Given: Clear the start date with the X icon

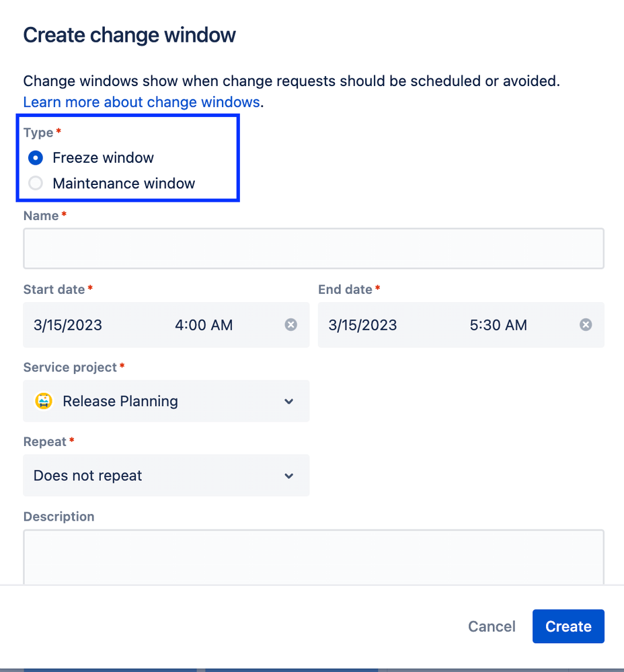Looking at the screenshot, I should tap(290, 325).
